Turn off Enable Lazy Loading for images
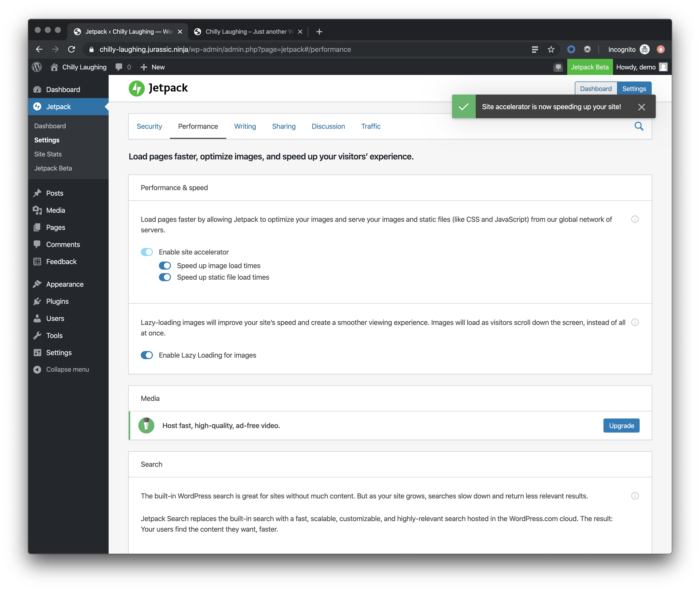This screenshot has height=591, width=700. (x=147, y=355)
